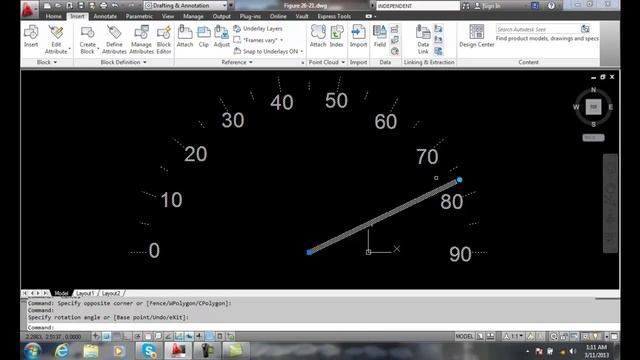The height and width of the screenshot is (360, 640).
Task: Toggle Ortho Mode in status bar
Action: coord(127,336)
